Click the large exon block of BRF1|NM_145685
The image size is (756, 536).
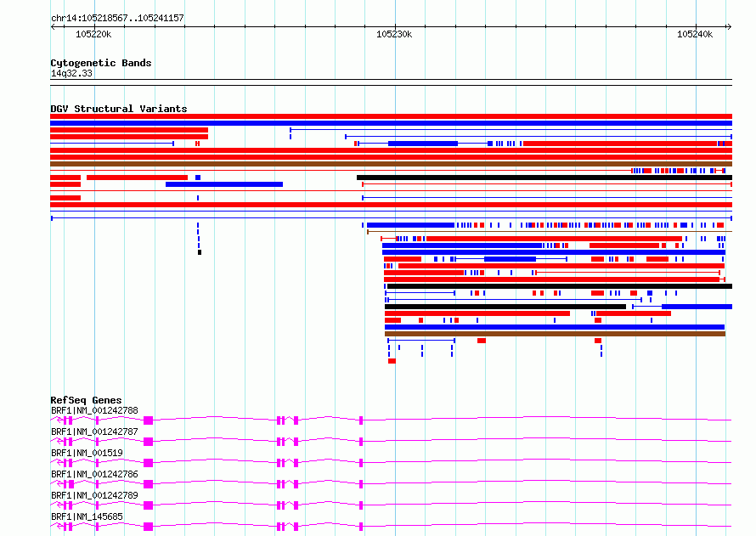[148, 527]
